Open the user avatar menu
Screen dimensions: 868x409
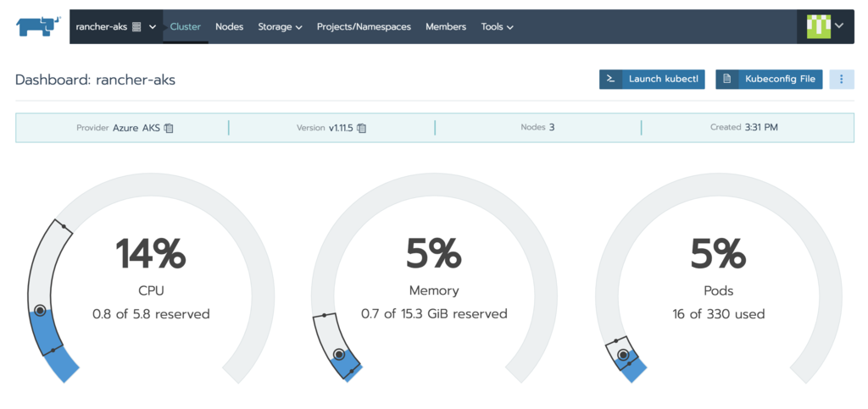click(825, 26)
